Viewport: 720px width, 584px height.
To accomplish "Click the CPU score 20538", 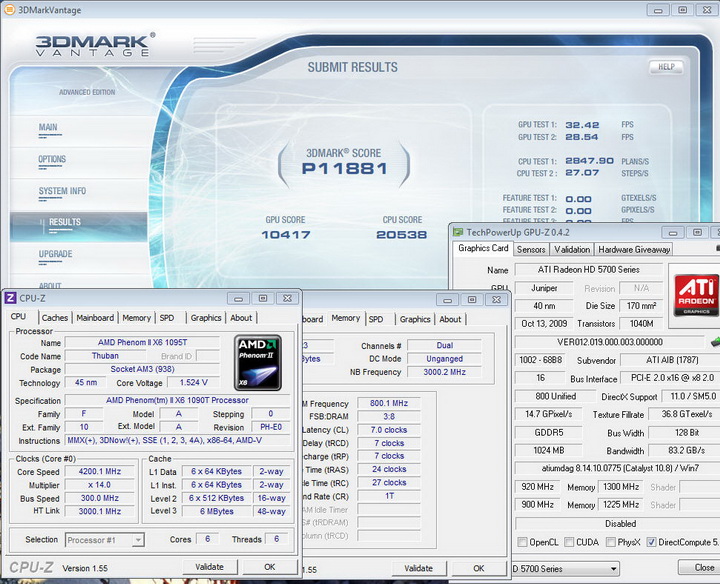I will pos(402,235).
